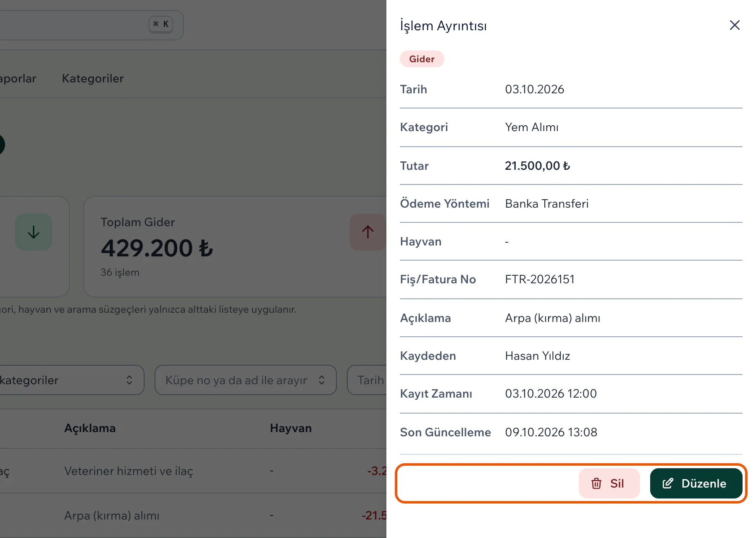Screen dimensions: 756x538
Task: Click the Sil delete button
Action: pyautogui.click(x=609, y=483)
